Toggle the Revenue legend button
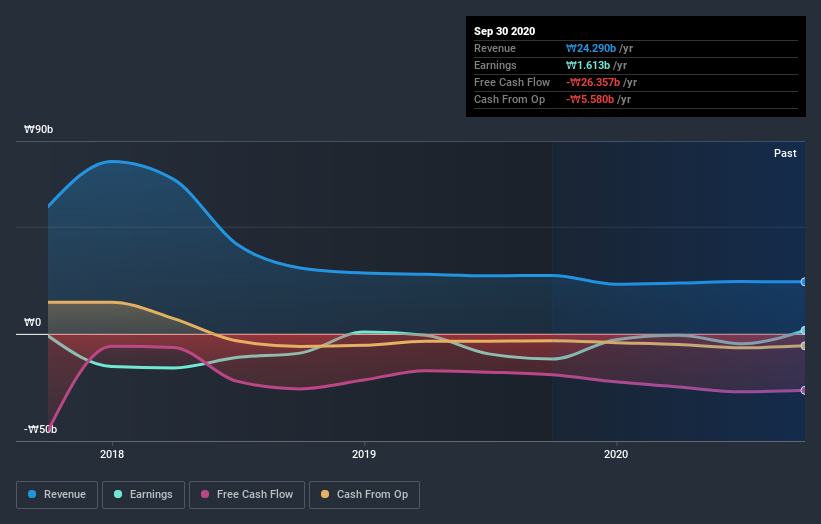 57,495
